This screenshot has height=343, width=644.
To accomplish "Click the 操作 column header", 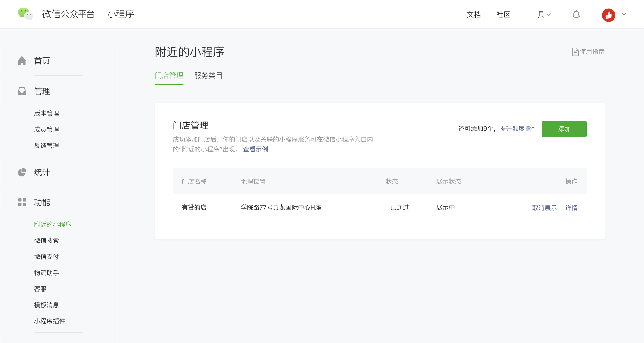I will (571, 181).
